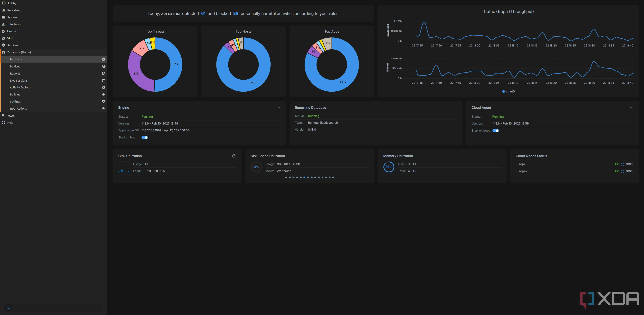This screenshot has width=644, height=315.
Task: Expand the Power section
Action: pyautogui.click(x=54, y=115)
